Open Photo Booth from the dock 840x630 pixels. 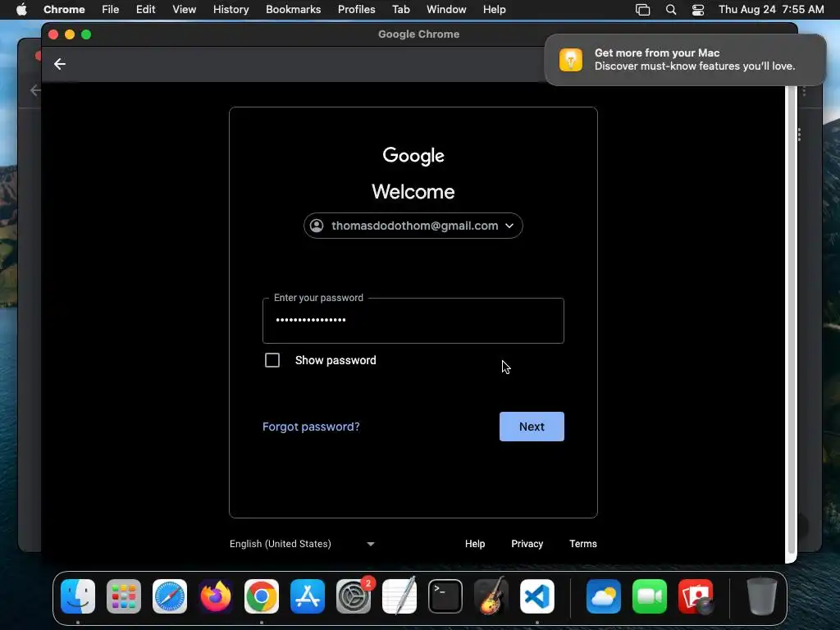pyautogui.click(x=696, y=596)
